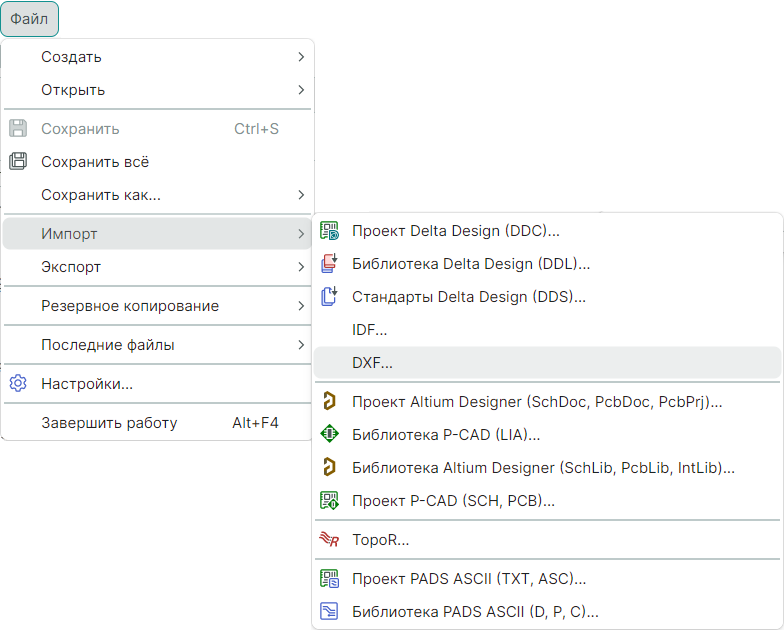This screenshot has width=784, height=630.
Task: Select Завершить работу to exit
Action: click(109, 423)
